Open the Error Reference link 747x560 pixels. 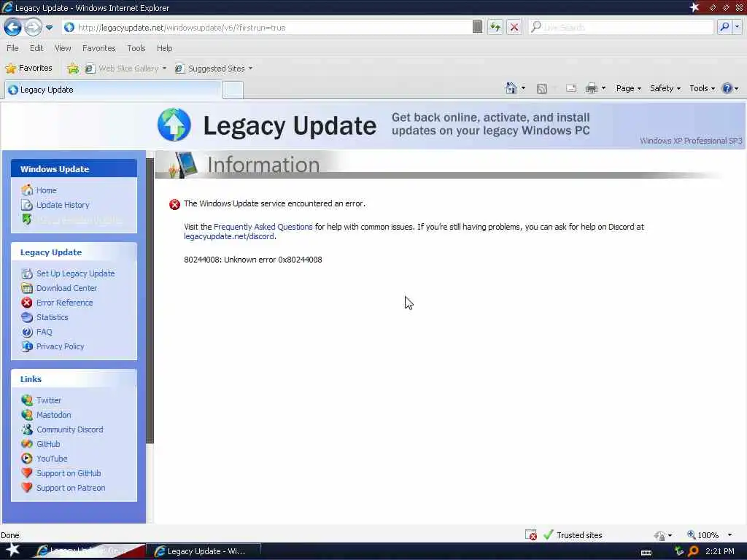(x=64, y=303)
